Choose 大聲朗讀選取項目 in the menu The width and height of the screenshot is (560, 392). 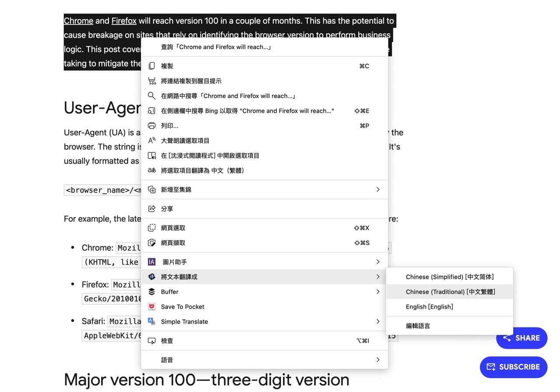[x=264, y=140]
